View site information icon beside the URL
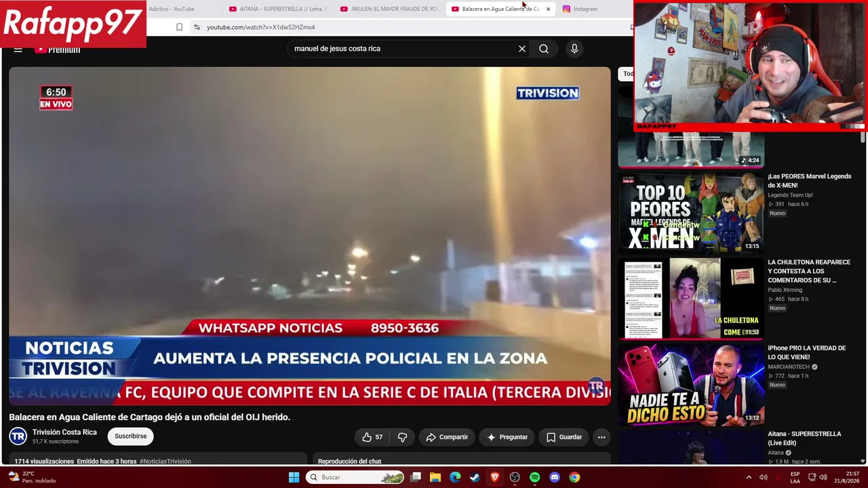This screenshot has width=868, height=488. click(x=197, y=27)
